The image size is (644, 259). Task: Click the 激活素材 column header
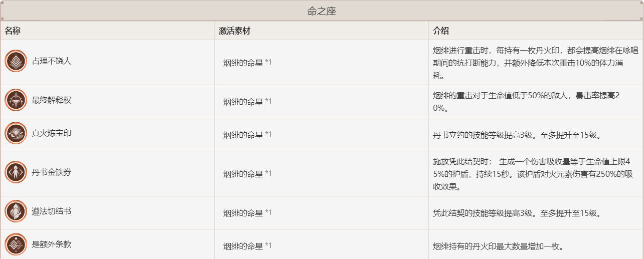pyautogui.click(x=235, y=31)
